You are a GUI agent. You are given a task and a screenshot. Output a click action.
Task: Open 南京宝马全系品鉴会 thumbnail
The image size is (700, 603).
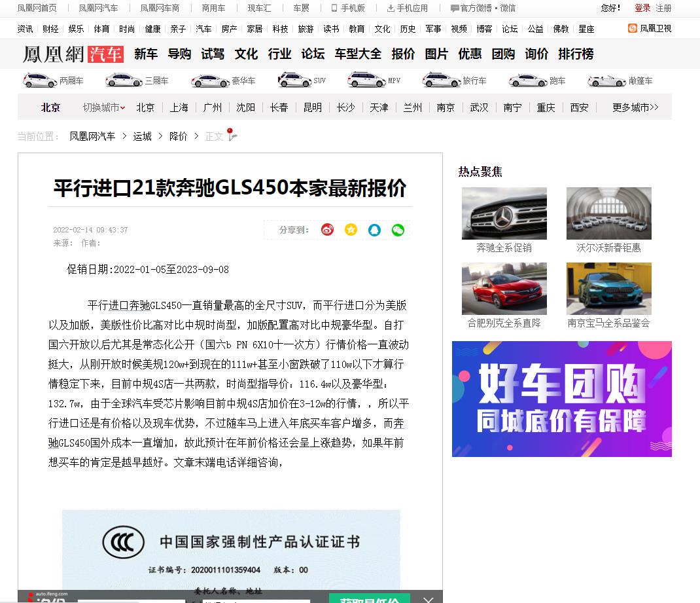[x=609, y=289]
